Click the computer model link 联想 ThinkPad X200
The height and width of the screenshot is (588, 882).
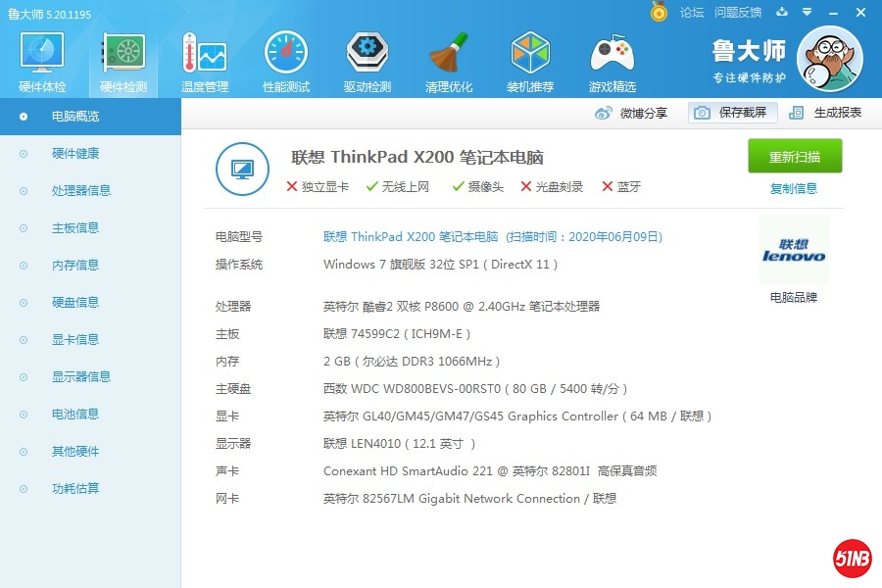click(411, 237)
